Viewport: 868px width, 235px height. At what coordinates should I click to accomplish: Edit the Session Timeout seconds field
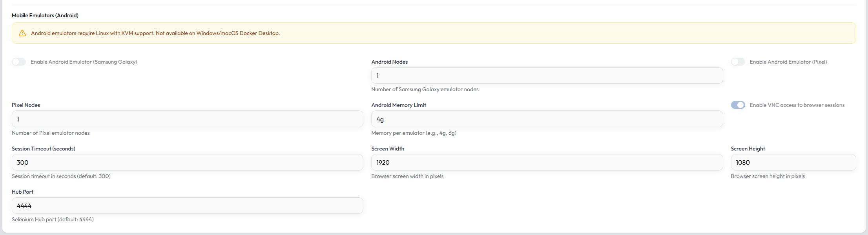tap(188, 162)
